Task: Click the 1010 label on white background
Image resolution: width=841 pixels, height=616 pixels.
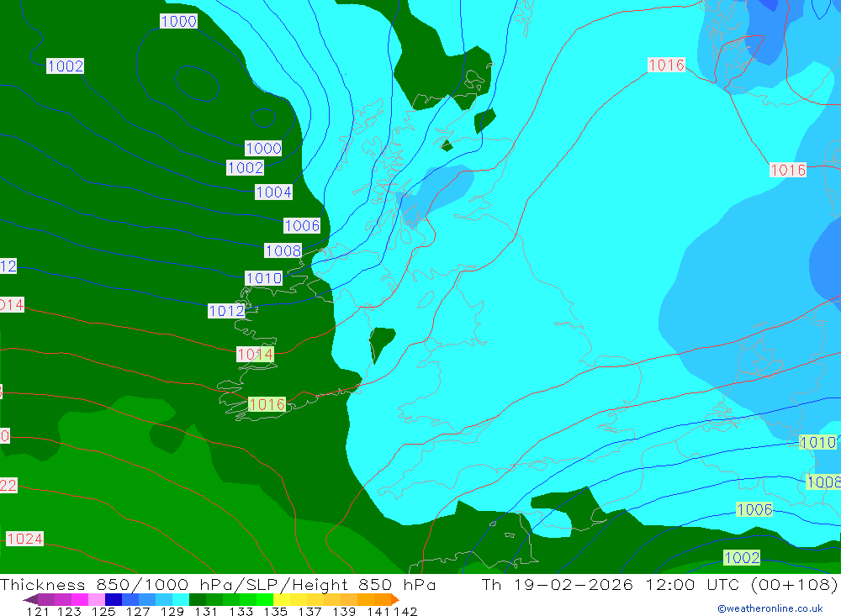Action: coord(264,277)
